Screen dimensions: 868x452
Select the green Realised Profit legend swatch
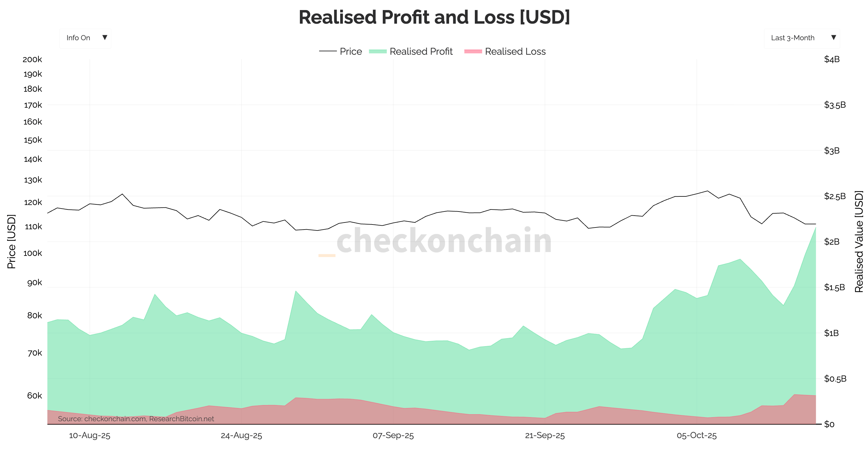click(378, 51)
